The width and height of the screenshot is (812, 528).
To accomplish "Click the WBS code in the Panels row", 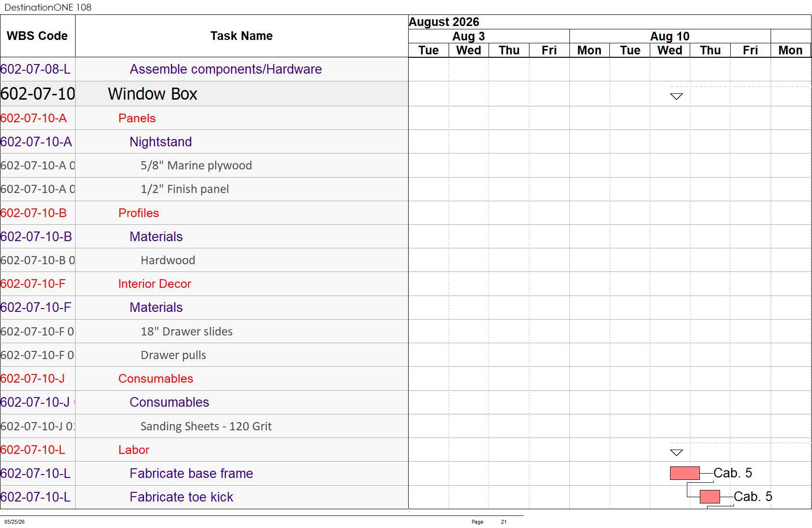I will pos(34,118).
